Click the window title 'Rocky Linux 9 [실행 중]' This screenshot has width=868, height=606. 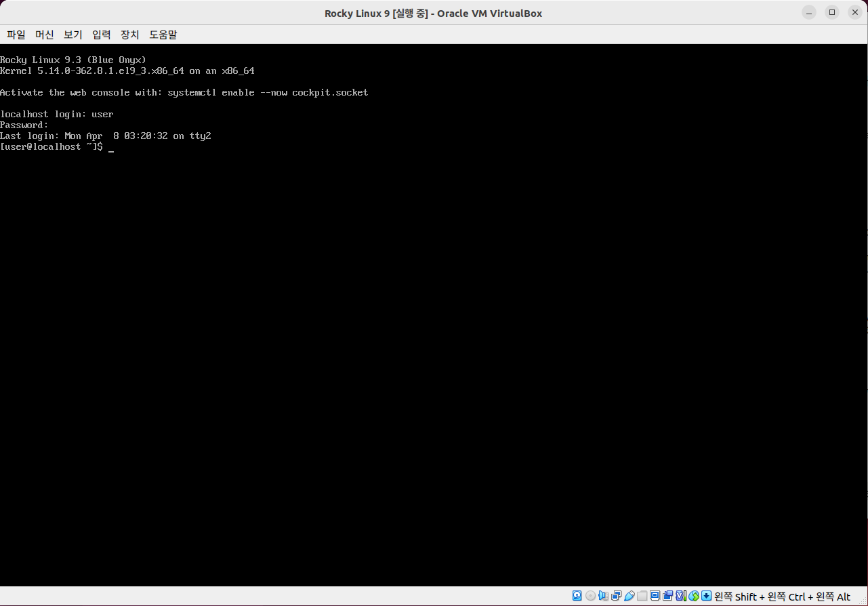pos(376,14)
